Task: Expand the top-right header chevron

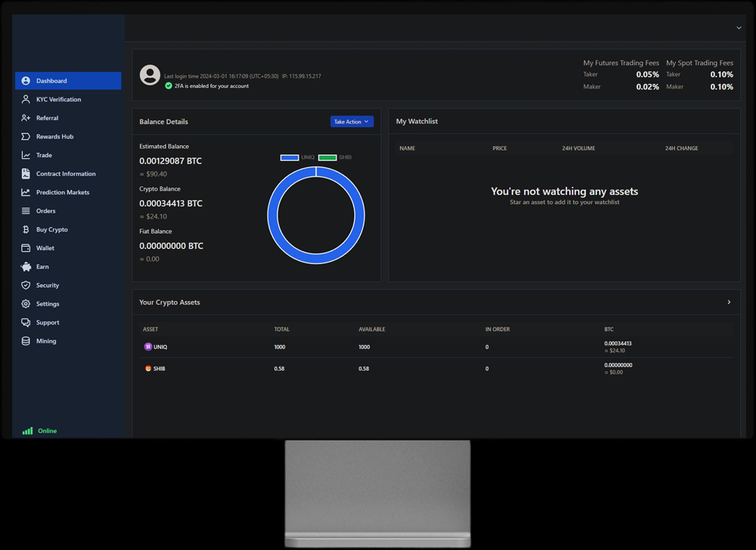Action: coord(739,28)
